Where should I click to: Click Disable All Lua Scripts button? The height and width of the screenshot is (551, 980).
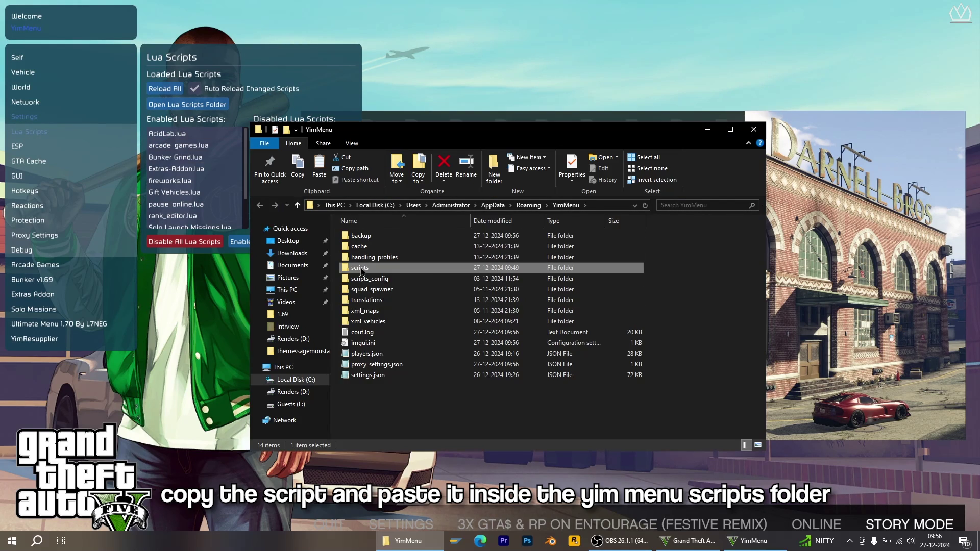(x=184, y=242)
